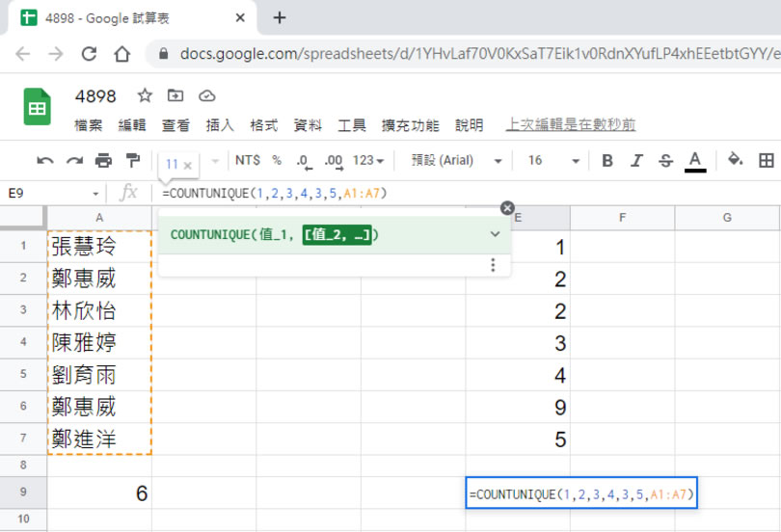Open the 檔案 menu
The width and height of the screenshot is (781, 532).
click(x=88, y=125)
